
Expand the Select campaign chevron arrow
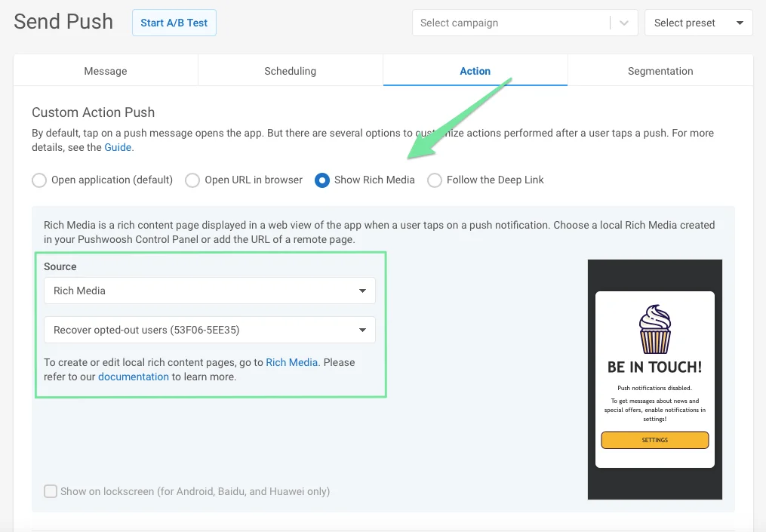tap(623, 23)
